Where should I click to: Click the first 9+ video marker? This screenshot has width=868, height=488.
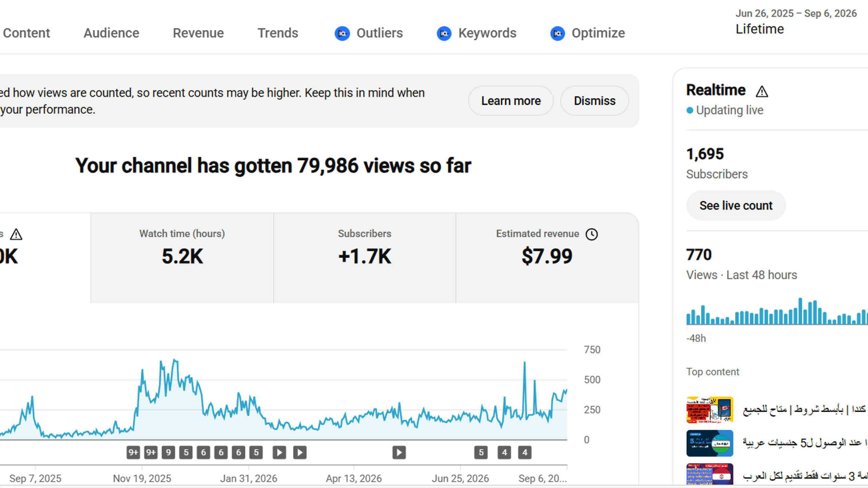(x=133, y=452)
